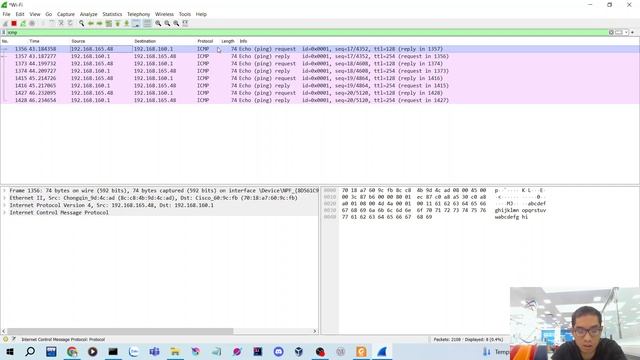The image size is (640, 360).
Task: Select packet 1357 echo reply row
Action: tap(320, 56)
